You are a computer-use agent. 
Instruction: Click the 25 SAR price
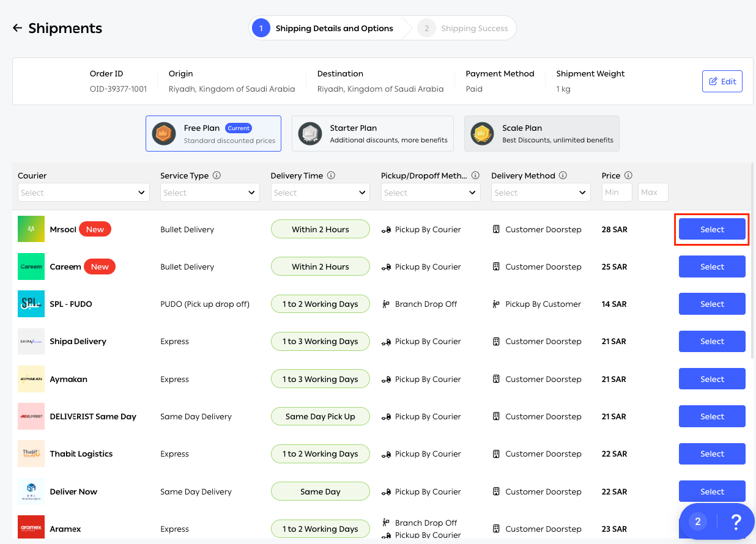click(x=615, y=266)
